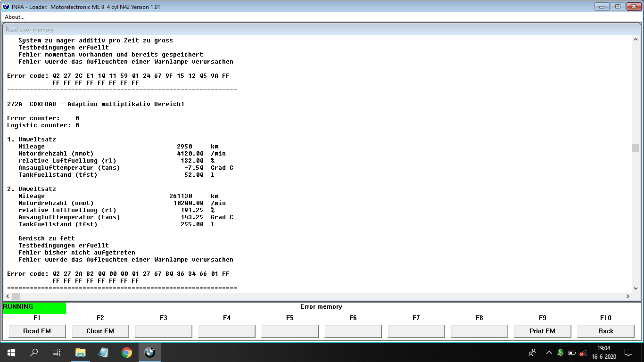Screen dimensions: 644x362
Task: Click the network tray icon with red x
Action: point(583,353)
